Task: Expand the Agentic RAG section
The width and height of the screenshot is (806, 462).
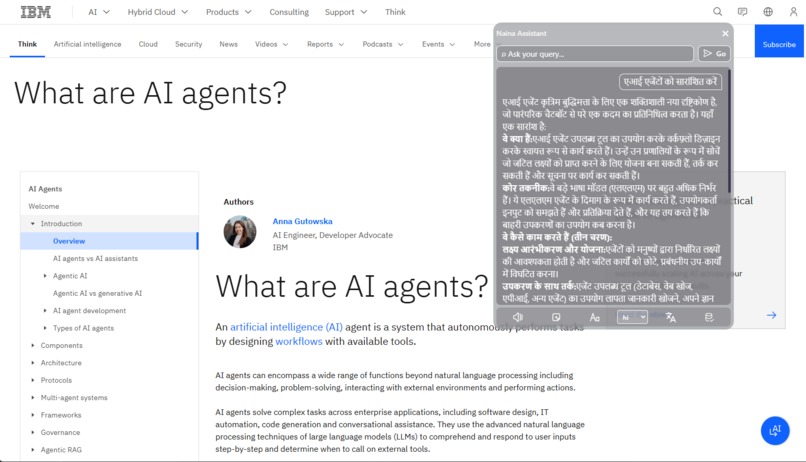Action: point(32,450)
